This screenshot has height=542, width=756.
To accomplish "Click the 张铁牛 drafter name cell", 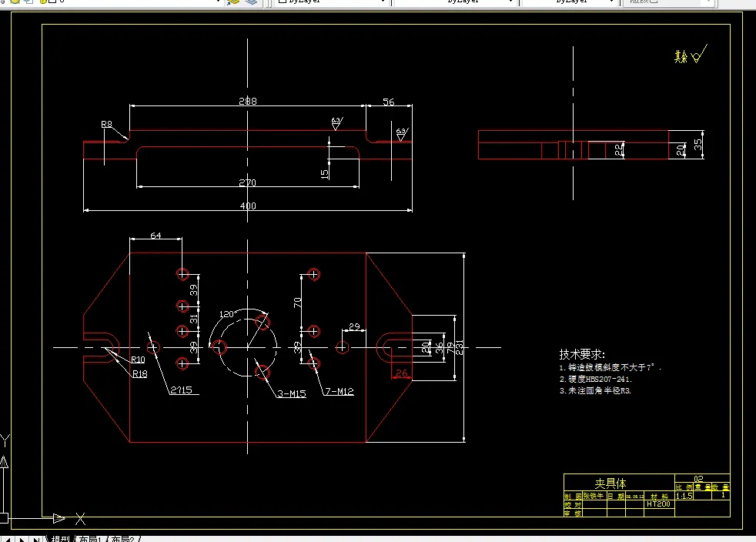I will tap(594, 496).
